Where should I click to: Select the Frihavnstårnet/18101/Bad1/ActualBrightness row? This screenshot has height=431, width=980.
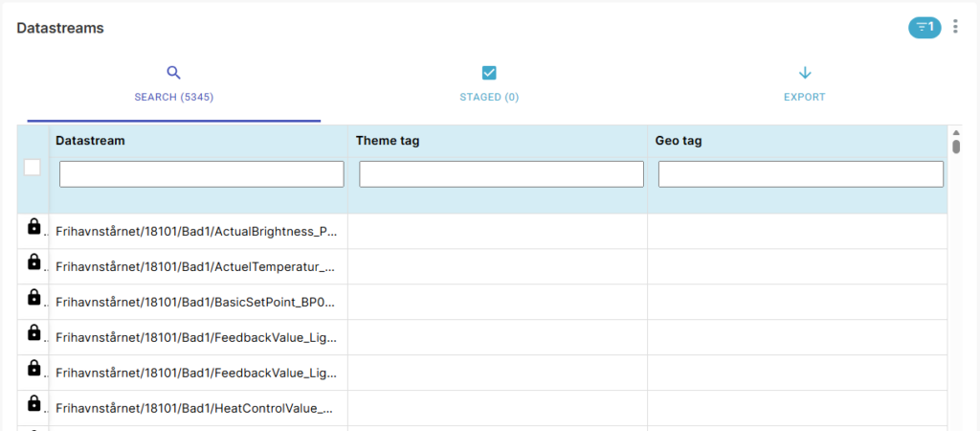click(197, 232)
